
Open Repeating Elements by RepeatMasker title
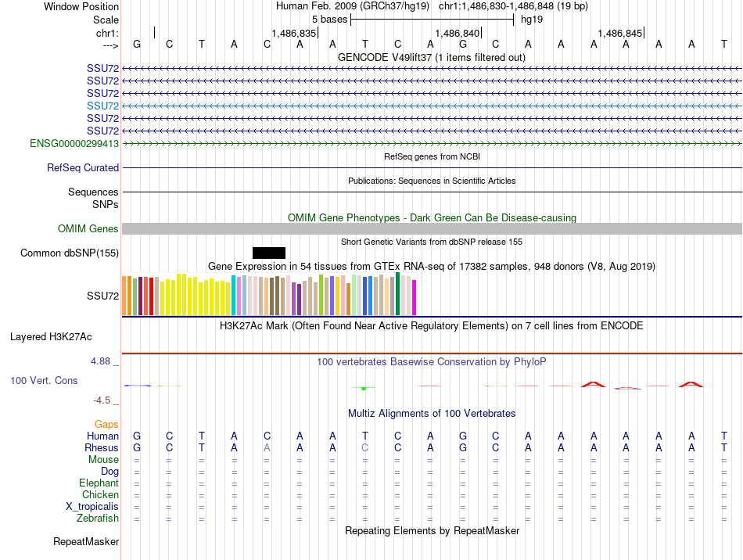432,530
